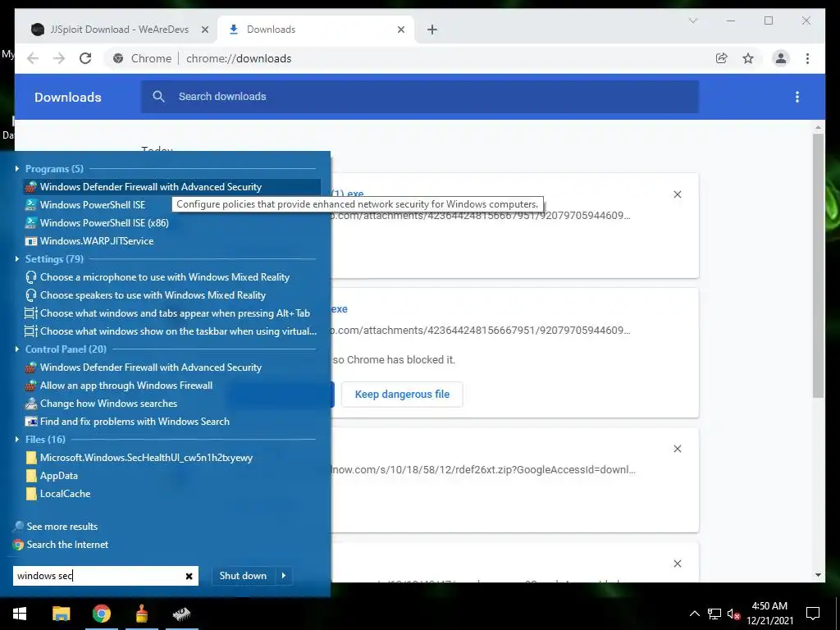
Task: Remove first download entry with X
Action: click(677, 194)
